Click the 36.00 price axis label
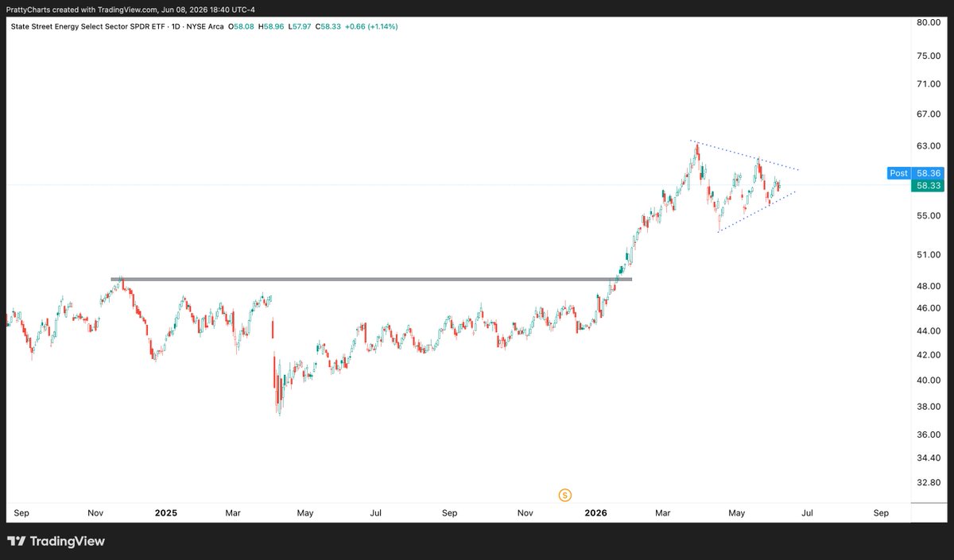This screenshot has width=954, height=560. (928, 435)
